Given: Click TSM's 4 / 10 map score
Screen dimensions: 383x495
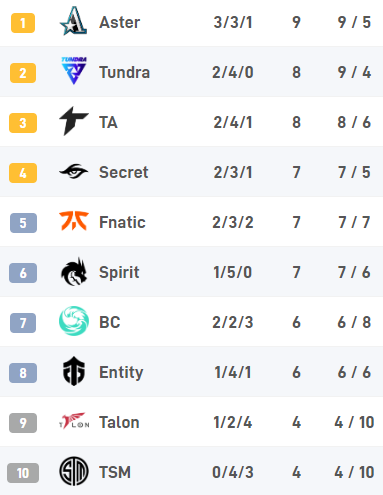Looking at the screenshot, I should pyautogui.click(x=354, y=472).
